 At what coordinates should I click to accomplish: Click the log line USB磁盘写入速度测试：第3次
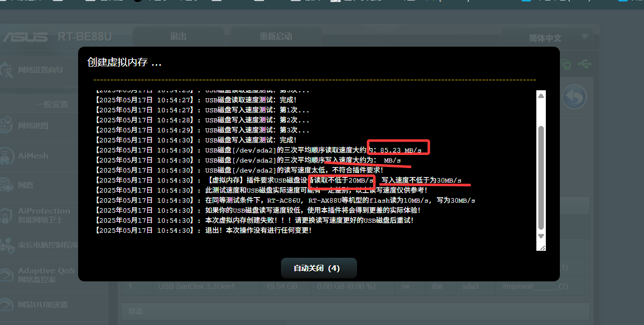[202, 130]
